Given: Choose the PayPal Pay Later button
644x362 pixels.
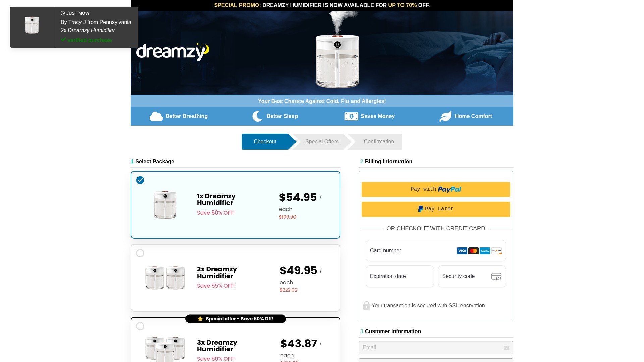Looking at the screenshot, I should click(436, 209).
